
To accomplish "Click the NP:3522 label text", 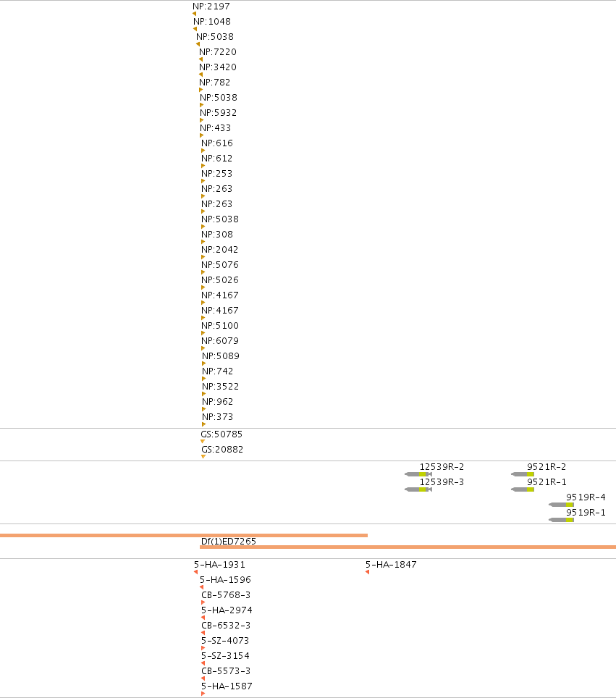I will 220,386.
